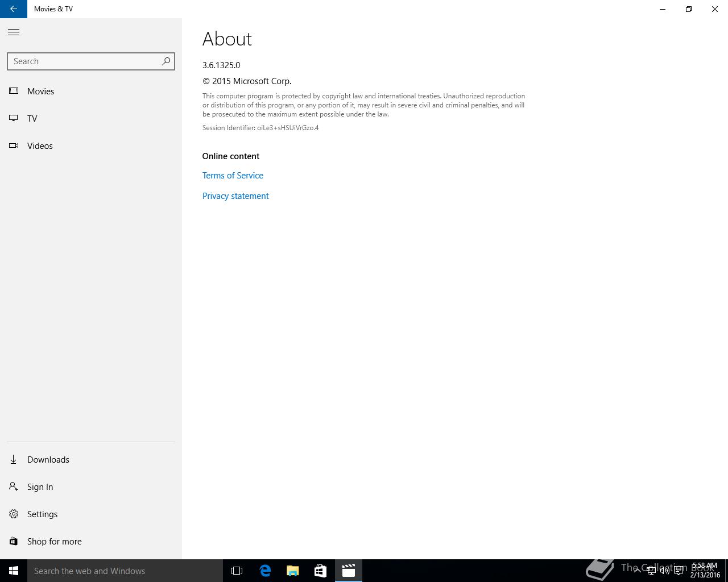
Task: Click the Session Identifier text
Action: (260, 128)
